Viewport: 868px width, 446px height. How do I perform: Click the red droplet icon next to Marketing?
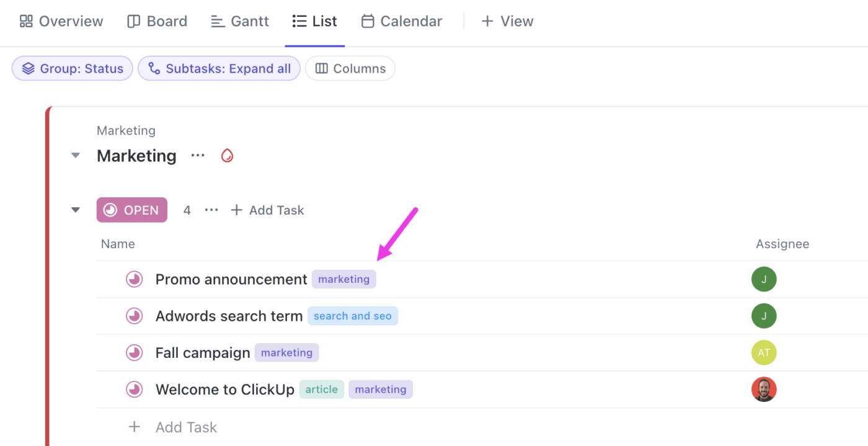pyautogui.click(x=227, y=155)
